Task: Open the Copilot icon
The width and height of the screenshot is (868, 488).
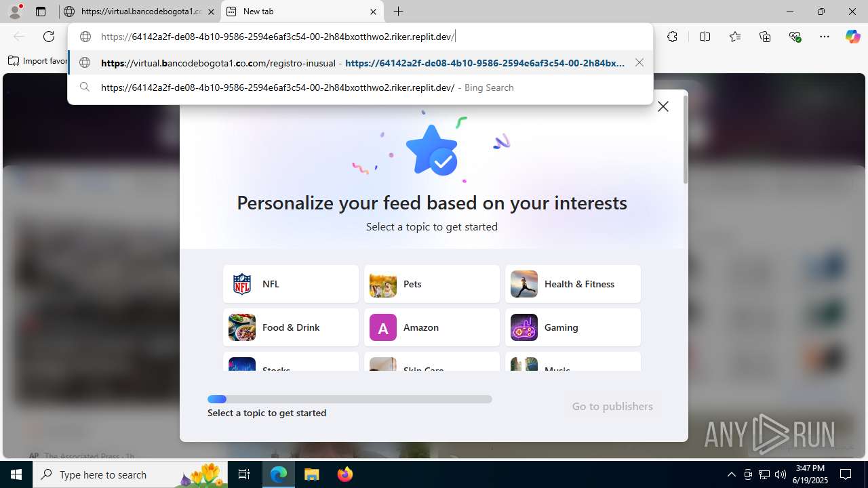Action: [x=852, y=37]
